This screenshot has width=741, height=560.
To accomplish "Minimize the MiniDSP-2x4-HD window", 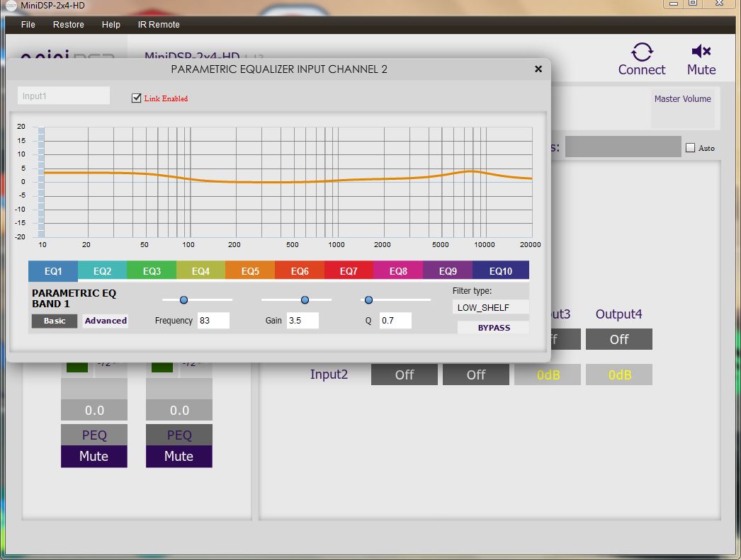I will (674, 4).
